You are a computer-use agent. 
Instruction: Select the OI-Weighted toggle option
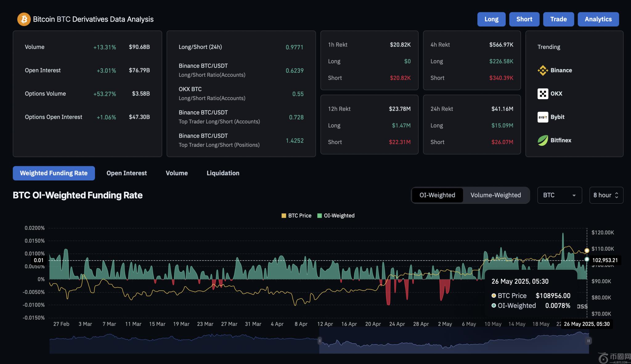437,195
